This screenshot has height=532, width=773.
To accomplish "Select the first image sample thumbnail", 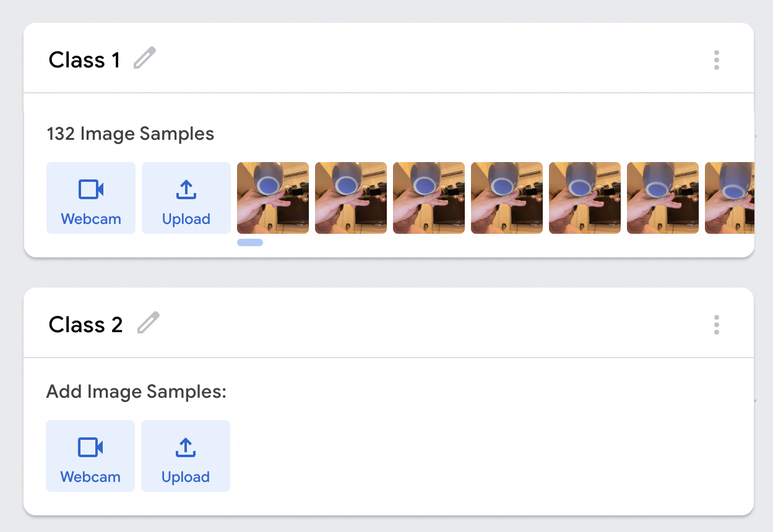I will tap(273, 198).
